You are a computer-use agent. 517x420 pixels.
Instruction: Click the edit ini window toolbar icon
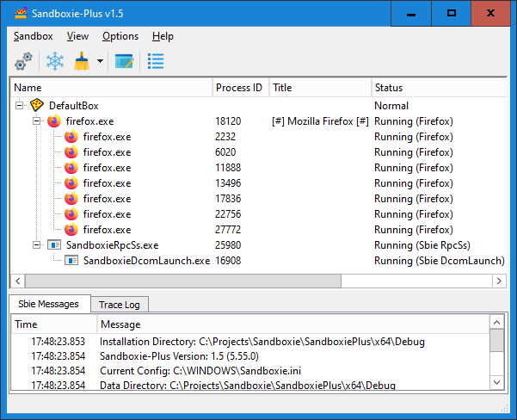coord(124,61)
